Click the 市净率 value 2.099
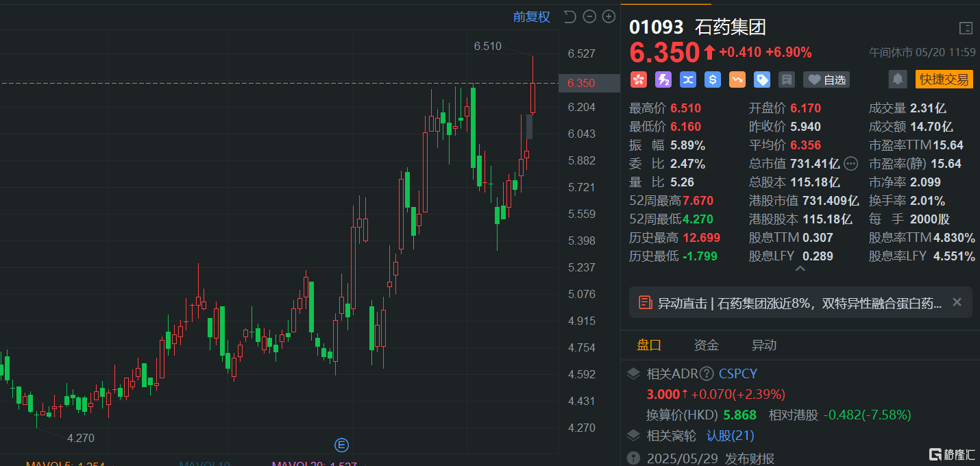 click(925, 182)
